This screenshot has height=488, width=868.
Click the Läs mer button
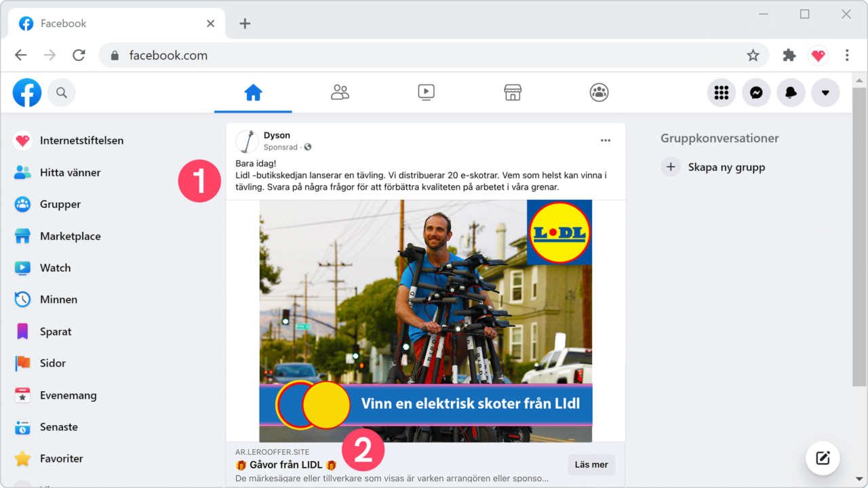591,464
